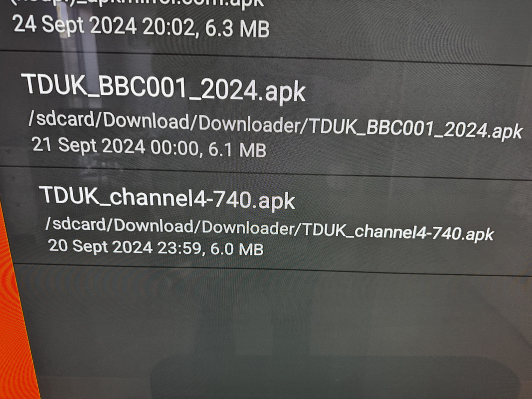
Task: Click the 20 Sept 2024 date text
Action: pos(100,246)
